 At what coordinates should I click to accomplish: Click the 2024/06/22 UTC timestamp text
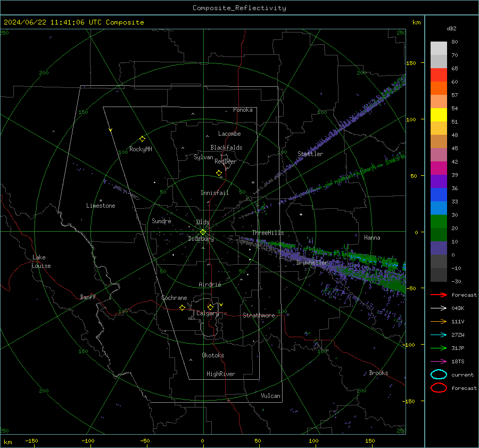[x=73, y=22]
